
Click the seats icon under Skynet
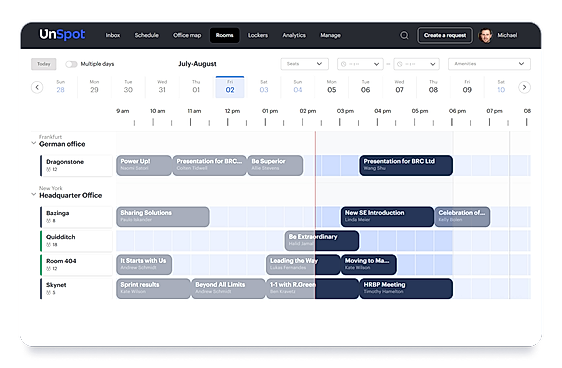tap(48, 293)
